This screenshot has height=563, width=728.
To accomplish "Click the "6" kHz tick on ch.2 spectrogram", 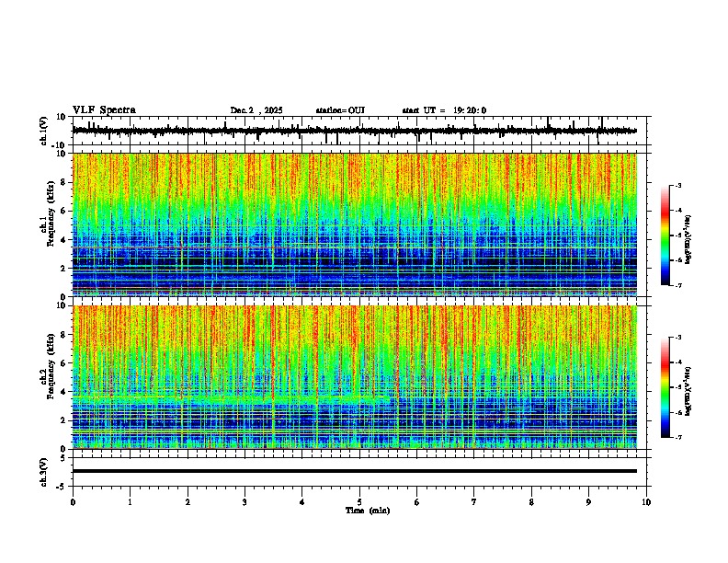I will [x=63, y=363].
